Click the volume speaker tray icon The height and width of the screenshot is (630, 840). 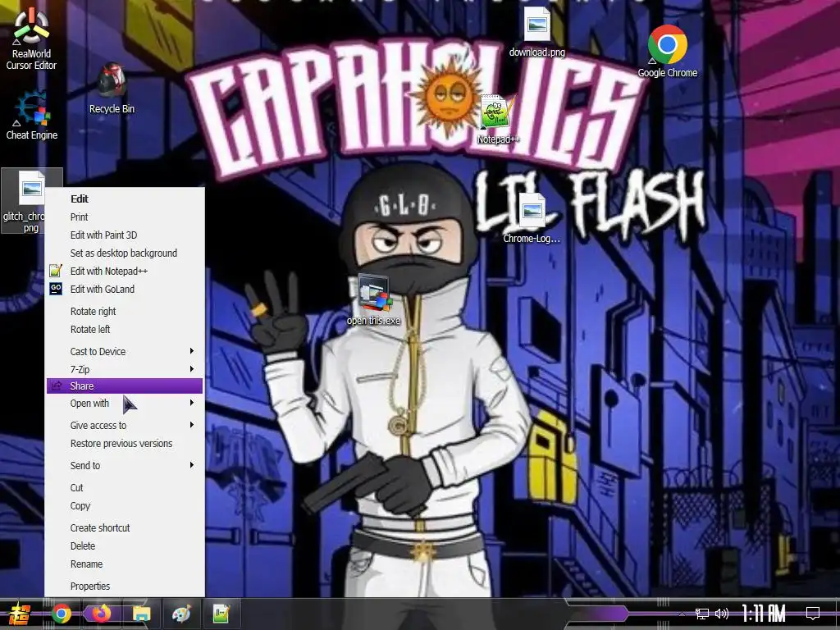722,614
